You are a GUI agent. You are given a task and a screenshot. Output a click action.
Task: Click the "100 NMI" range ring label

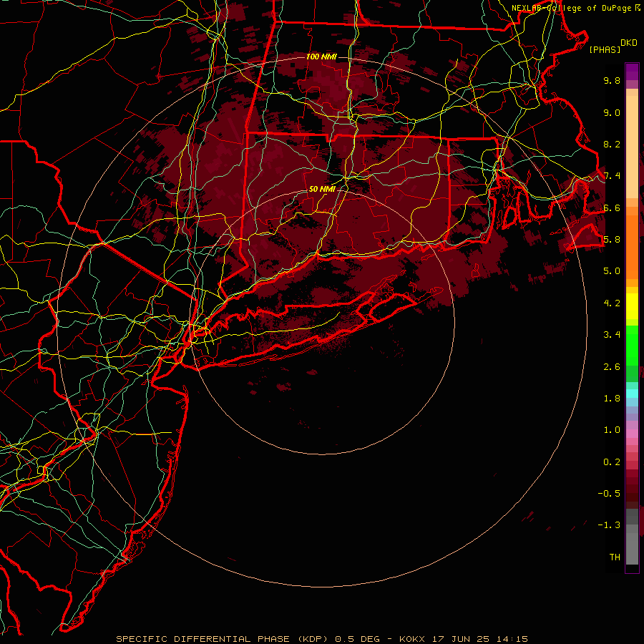(x=321, y=57)
